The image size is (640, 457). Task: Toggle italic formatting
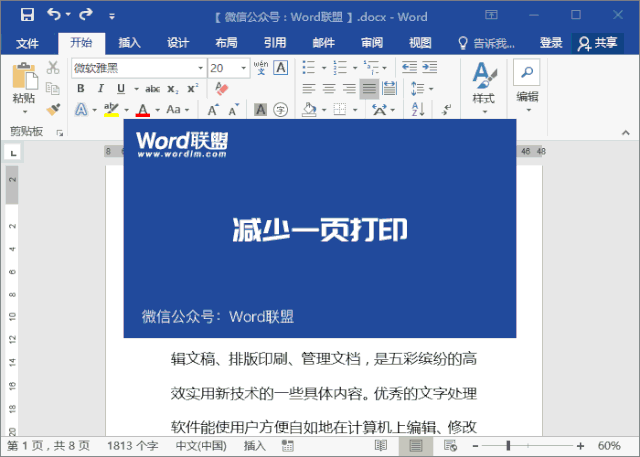point(101,89)
